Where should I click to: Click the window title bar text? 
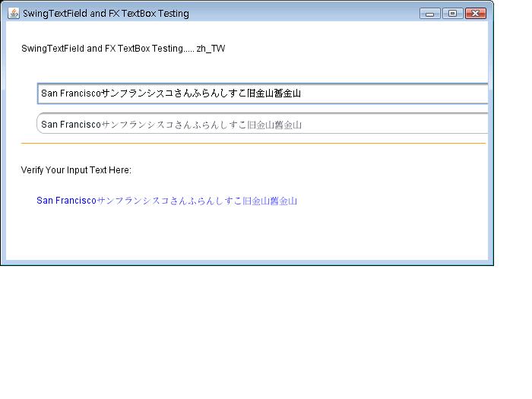coord(106,14)
